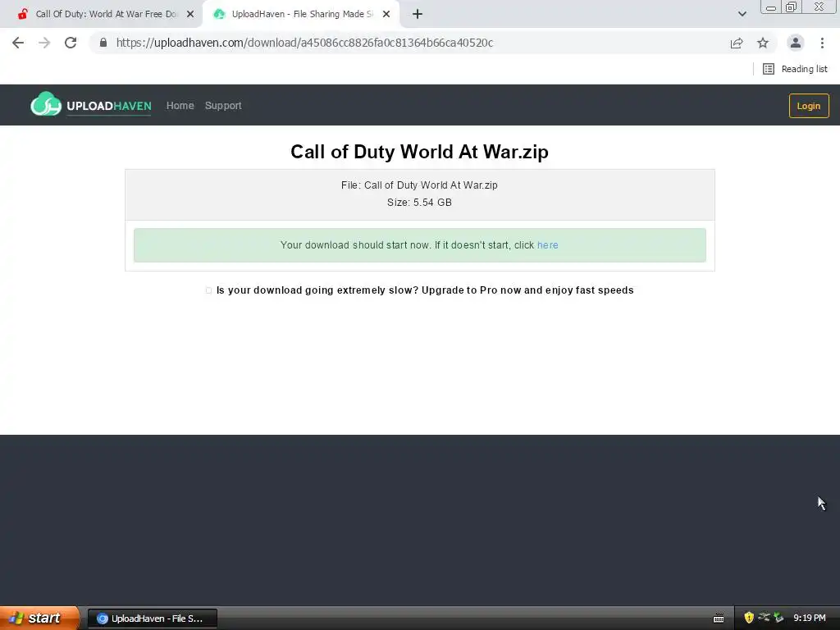This screenshot has height=630, width=840.
Task: Click 'Size: 5.54 GB' text
Action: (419, 203)
